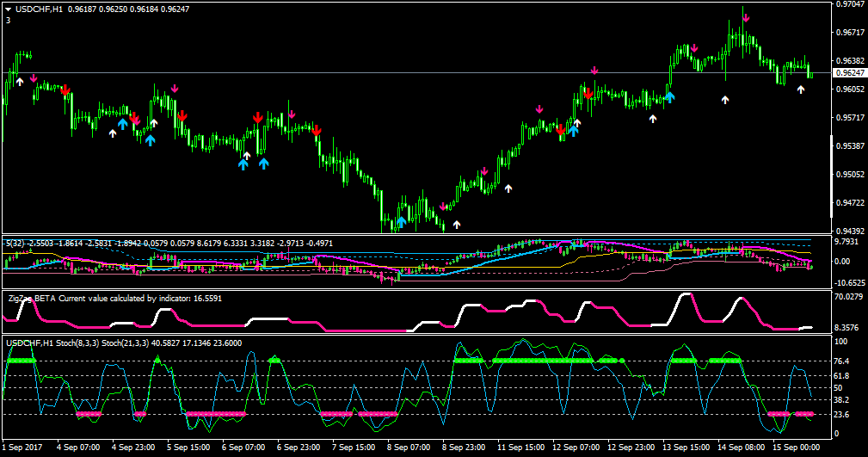The height and width of the screenshot is (457, 868).
Task: Click the 13 Sep 15:00 time label
Action: point(686,447)
